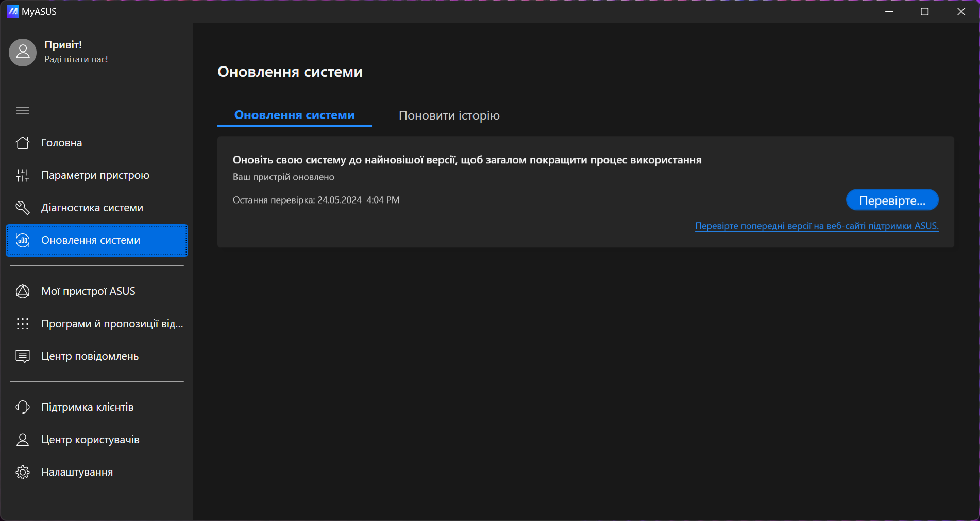Click the Ваш пристрій оновлено status text
This screenshot has width=980, height=521.
[283, 177]
